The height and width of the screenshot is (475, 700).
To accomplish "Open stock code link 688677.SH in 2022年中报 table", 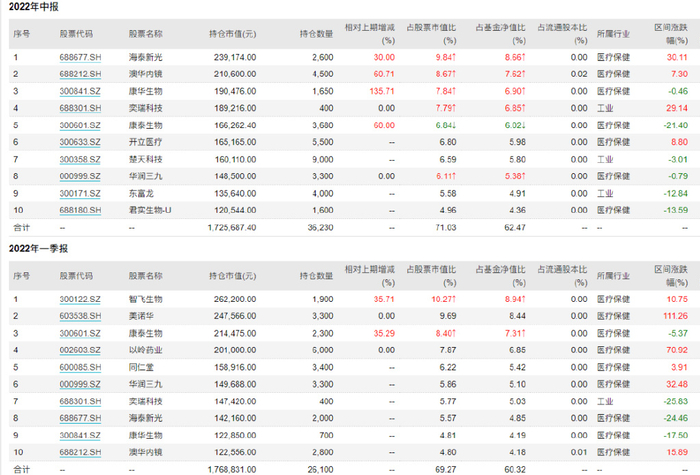I will click(x=80, y=57).
